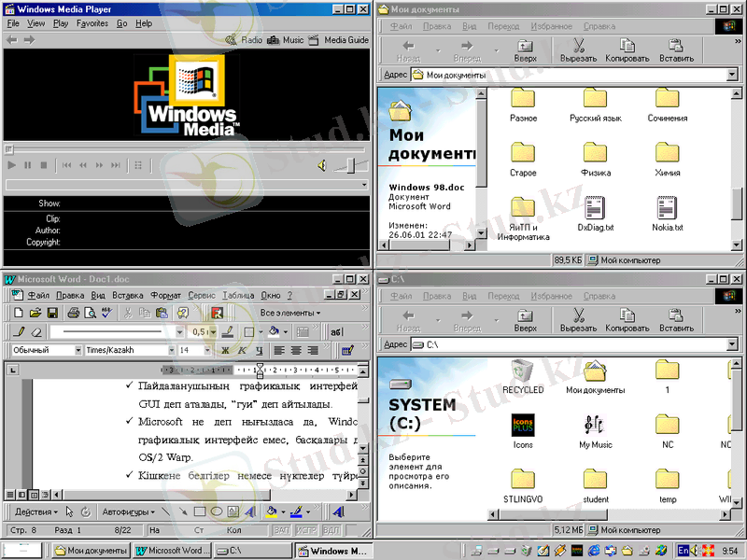
Task: Switch to Мои документы taskbar button
Action: tap(91, 551)
